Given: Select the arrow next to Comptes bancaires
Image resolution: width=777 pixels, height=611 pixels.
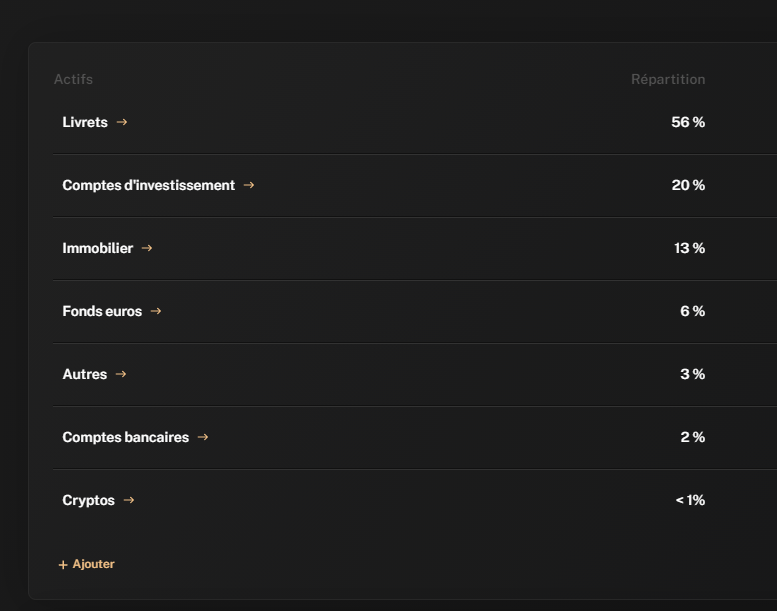Looking at the screenshot, I should click(x=203, y=437).
